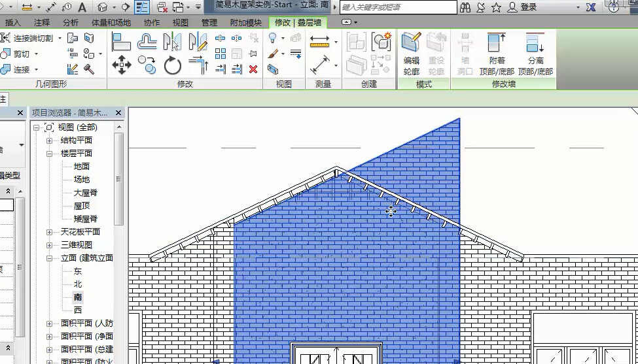638x364 pixels.
Task: Click 编辑轮廓 Edit Profile button
Action: tap(411, 54)
